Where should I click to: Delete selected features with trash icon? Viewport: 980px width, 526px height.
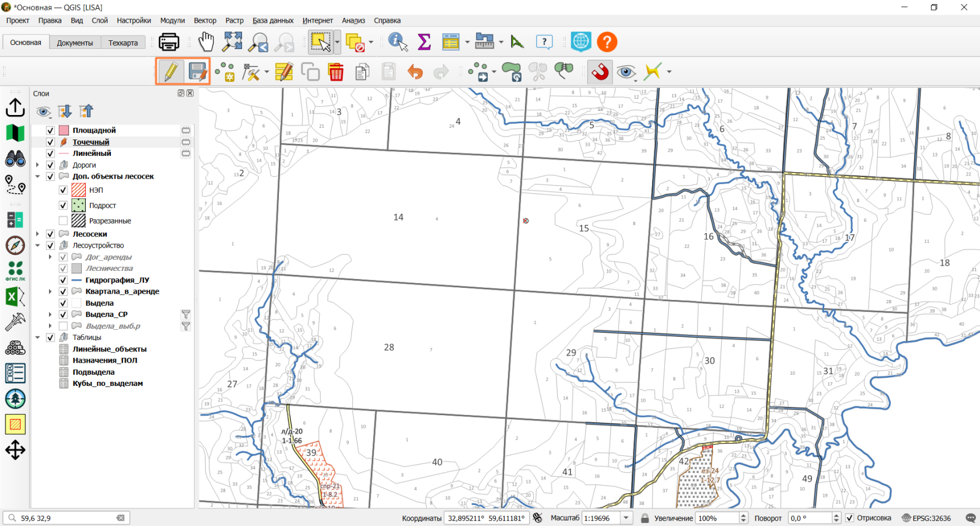pyautogui.click(x=336, y=72)
